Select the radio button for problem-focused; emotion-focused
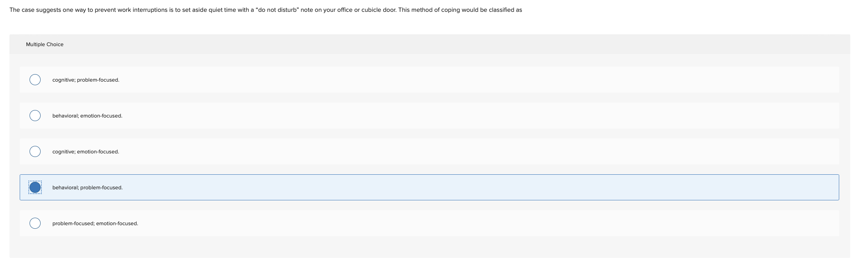The height and width of the screenshot is (267, 868). point(35,223)
